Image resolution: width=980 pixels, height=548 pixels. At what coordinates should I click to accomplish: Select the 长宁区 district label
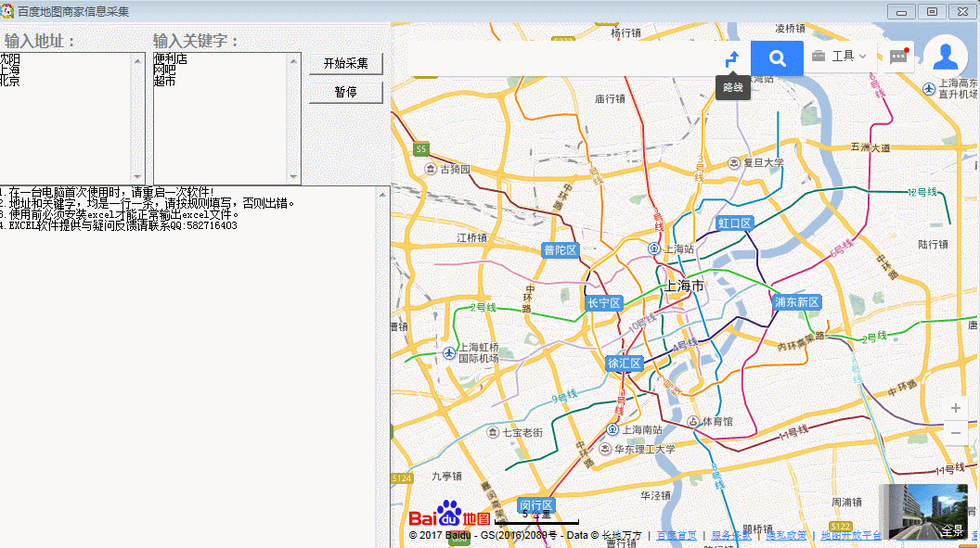click(604, 303)
